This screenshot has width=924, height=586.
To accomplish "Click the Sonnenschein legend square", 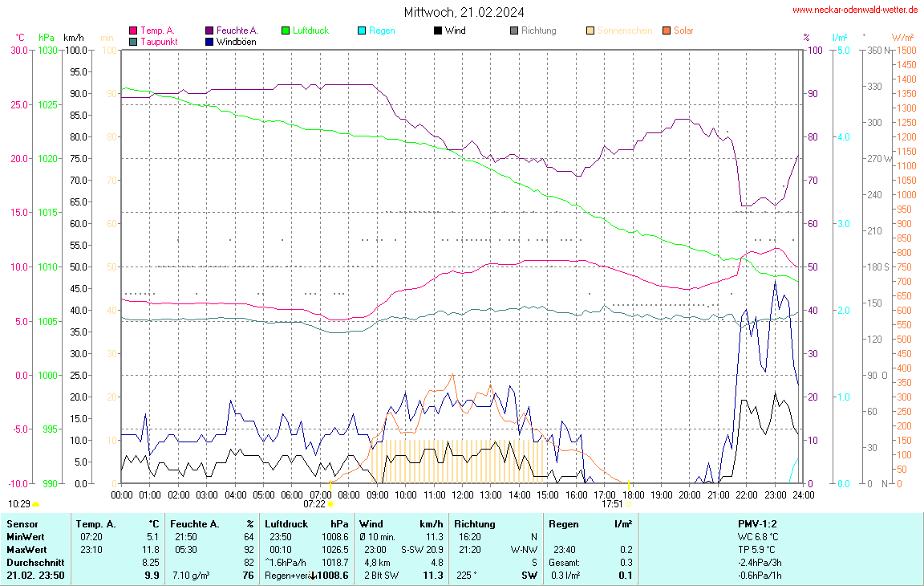I will [590, 31].
